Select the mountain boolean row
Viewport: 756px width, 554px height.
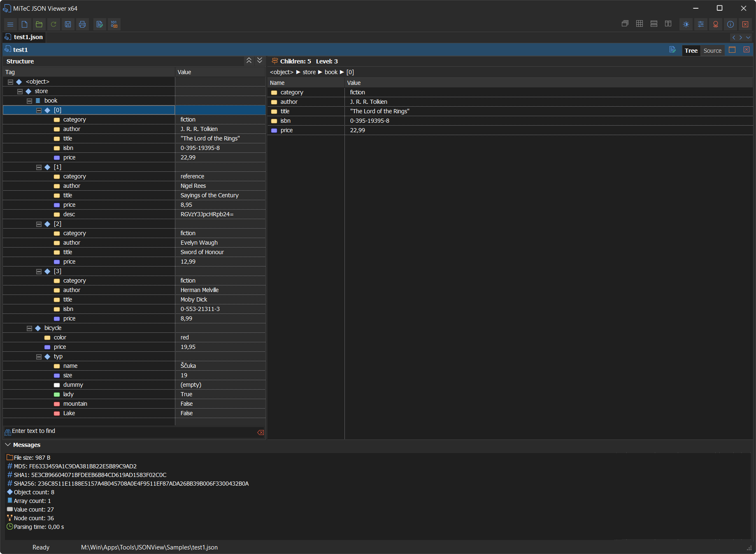pos(134,404)
